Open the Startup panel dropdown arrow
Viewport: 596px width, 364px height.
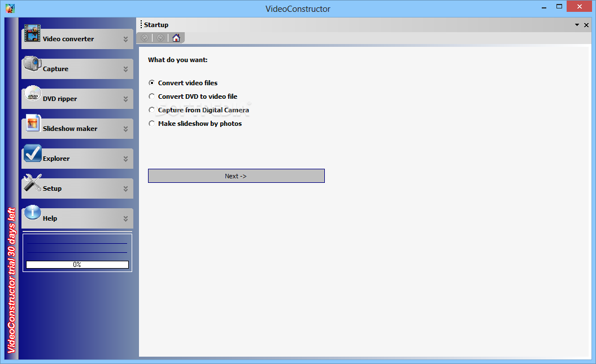[577, 25]
